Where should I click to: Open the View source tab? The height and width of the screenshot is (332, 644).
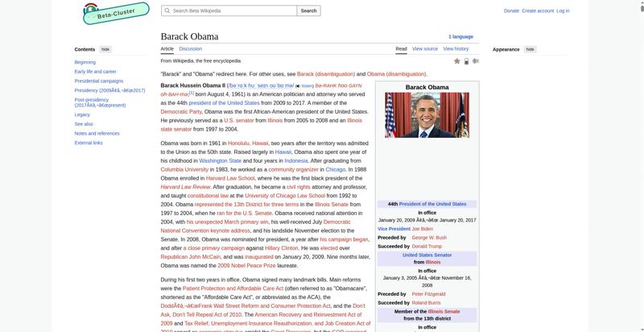coord(425,48)
